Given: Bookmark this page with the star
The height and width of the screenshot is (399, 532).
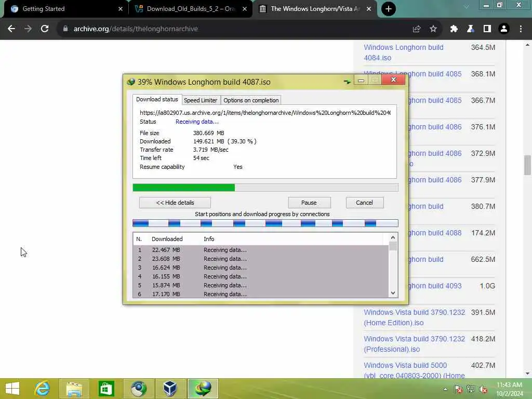Looking at the screenshot, I should tap(433, 29).
